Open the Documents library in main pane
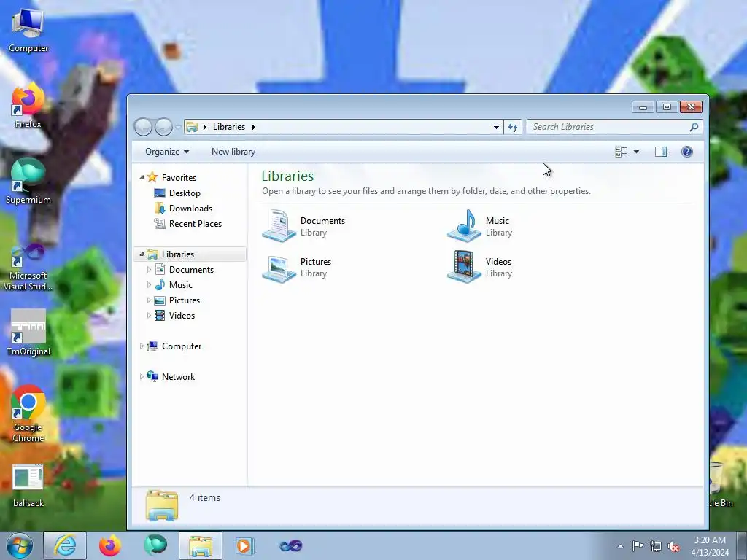Screen dimensions: 747x560 (x=304, y=226)
